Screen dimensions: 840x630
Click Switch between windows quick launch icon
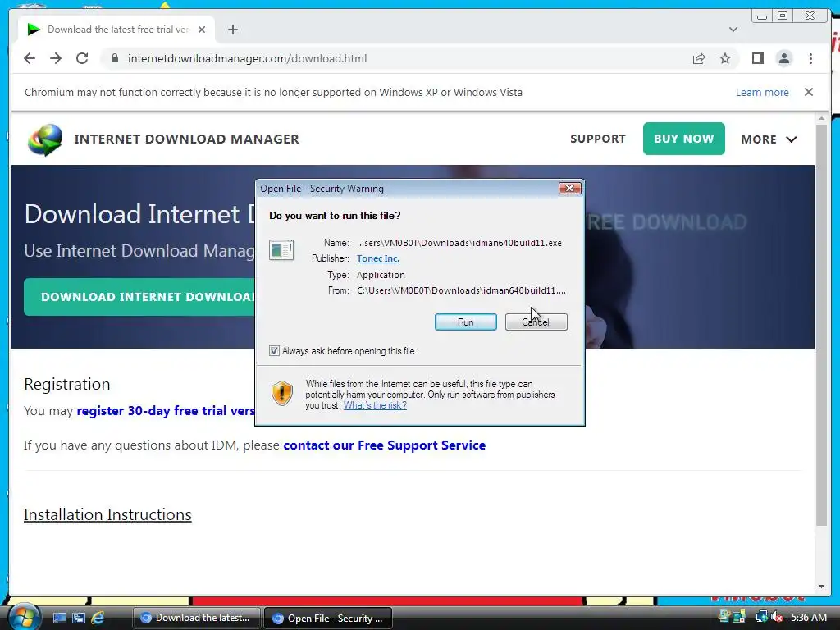tap(79, 619)
